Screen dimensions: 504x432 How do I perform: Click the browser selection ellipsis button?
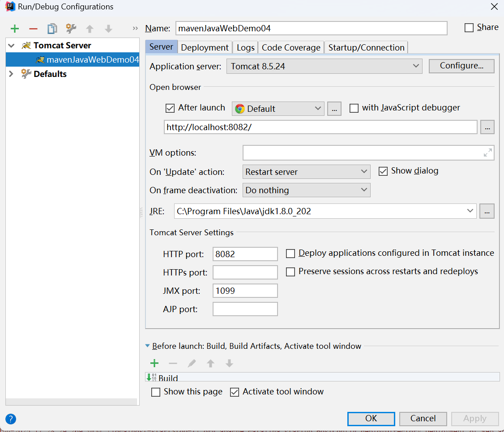tap(334, 109)
